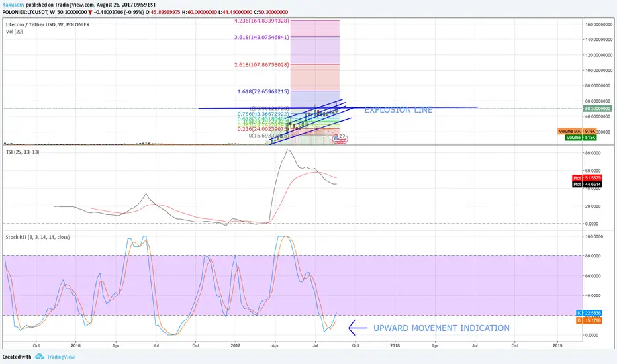
Task: Click the Litecoin / Tether USD, W, POLONIEX title
Action: coord(48,24)
